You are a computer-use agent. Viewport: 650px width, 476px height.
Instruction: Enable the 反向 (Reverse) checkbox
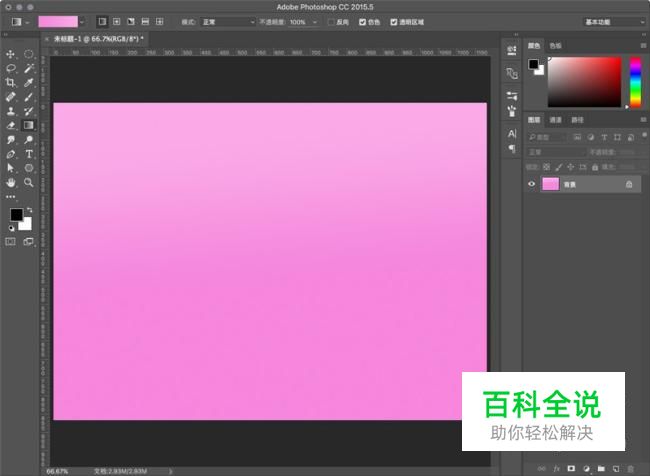tap(330, 21)
